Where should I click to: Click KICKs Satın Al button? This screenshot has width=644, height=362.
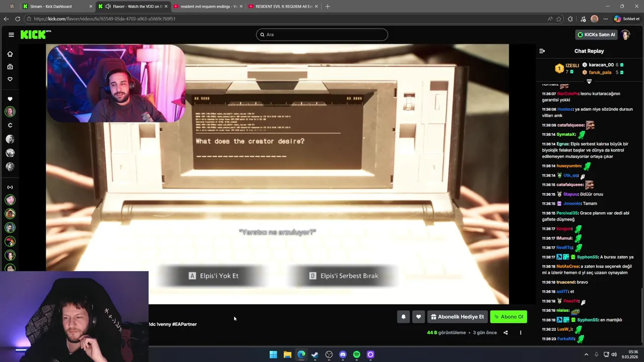pyautogui.click(x=596, y=35)
